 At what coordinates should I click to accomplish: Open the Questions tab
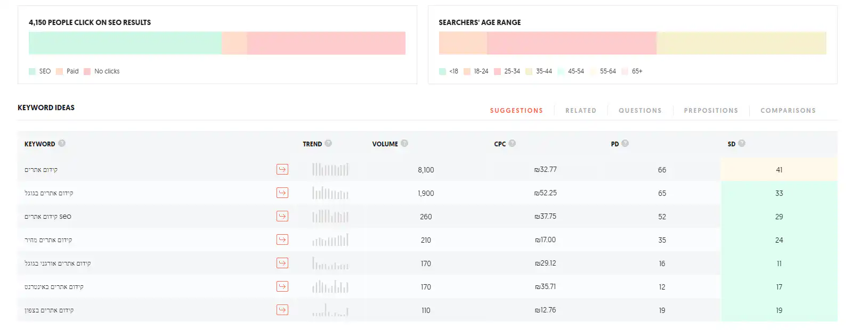click(x=640, y=111)
